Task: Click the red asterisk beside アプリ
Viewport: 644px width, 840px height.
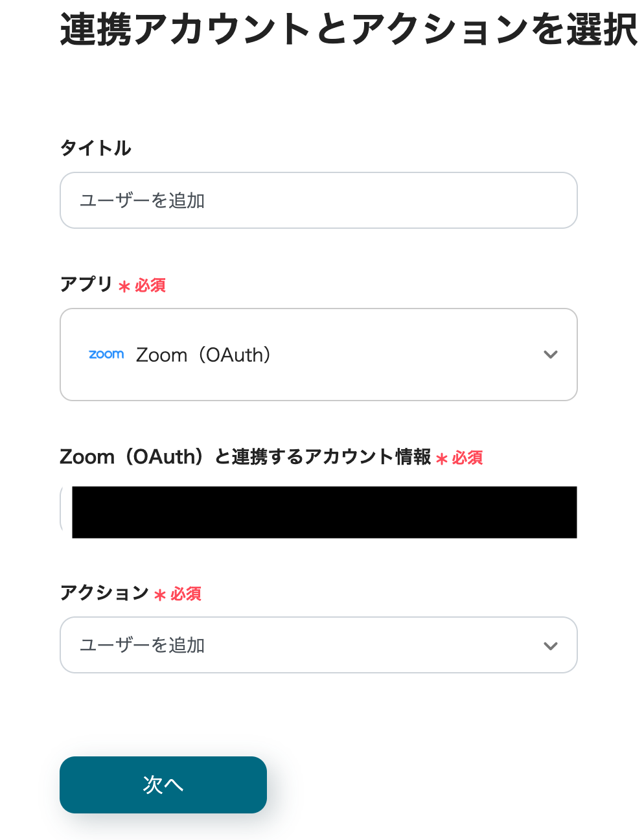Action: pos(124,286)
